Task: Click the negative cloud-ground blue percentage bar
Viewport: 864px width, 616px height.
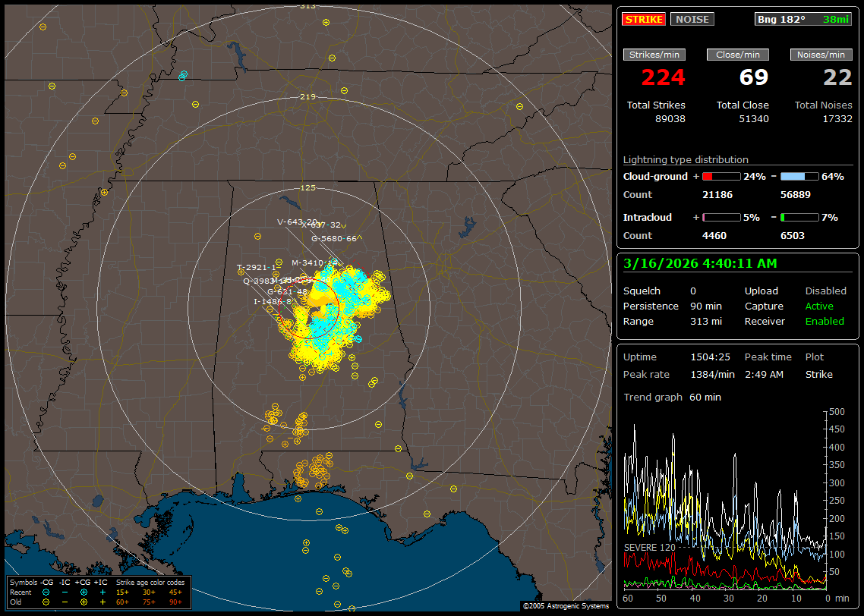Action: point(799,177)
